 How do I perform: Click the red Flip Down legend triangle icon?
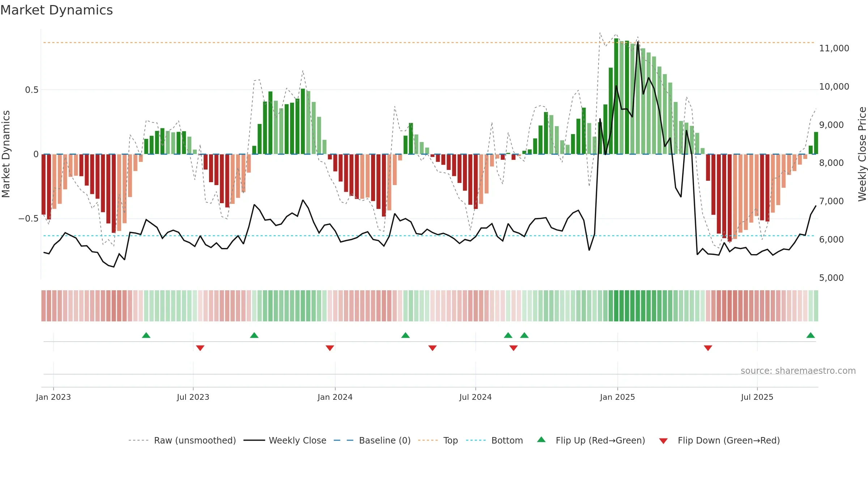click(663, 441)
